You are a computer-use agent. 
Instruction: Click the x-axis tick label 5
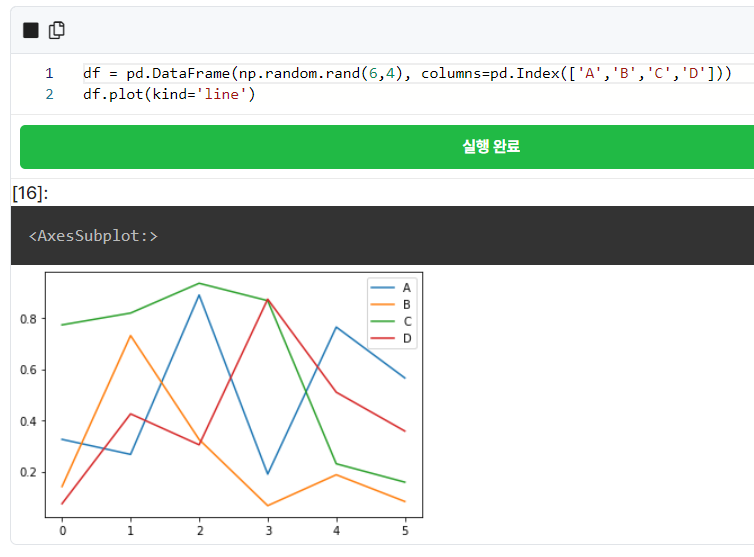(x=405, y=531)
